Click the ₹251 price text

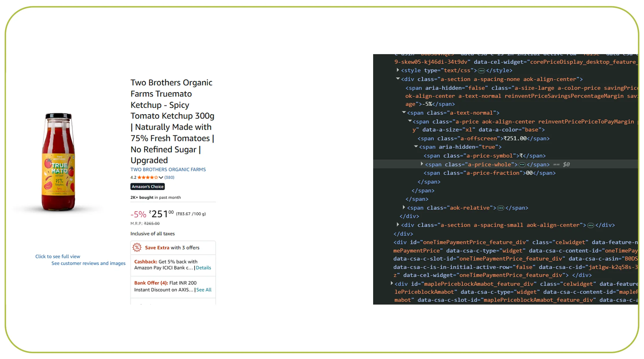[161, 214]
